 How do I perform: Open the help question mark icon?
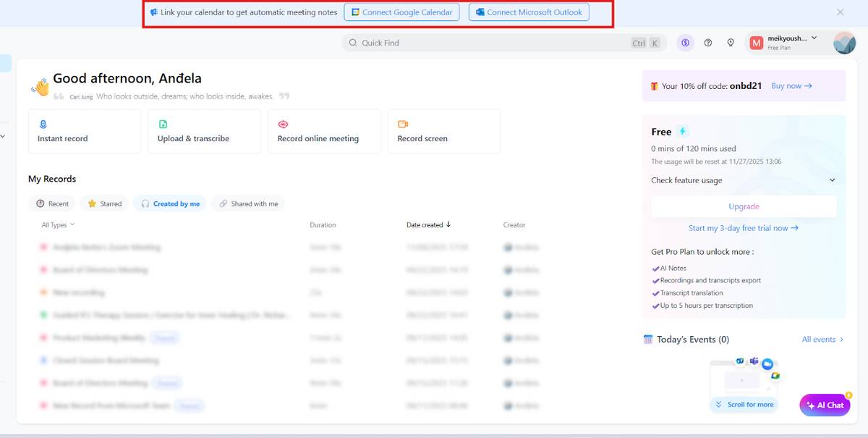point(708,43)
